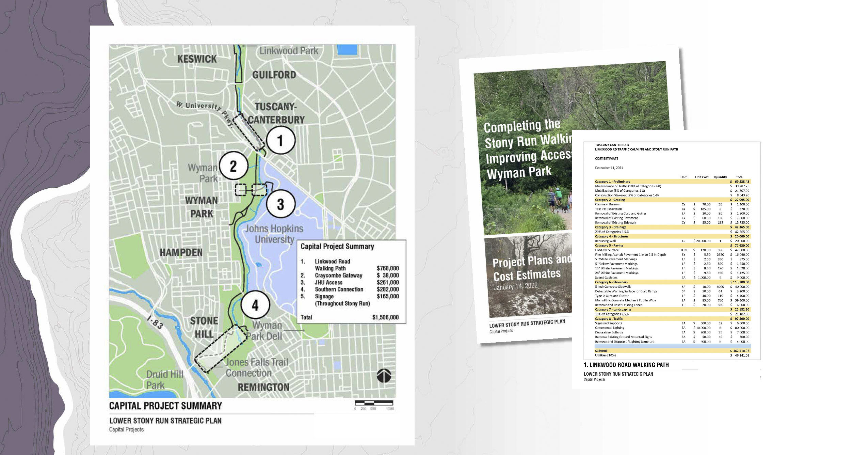This screenshot has width=868, height=455.
Task: Click the W. University Pkwy road label
Action: 205,114
